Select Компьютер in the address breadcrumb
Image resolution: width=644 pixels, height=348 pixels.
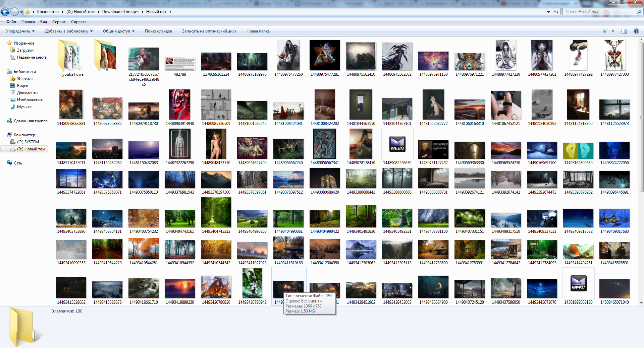pos(48,12)
